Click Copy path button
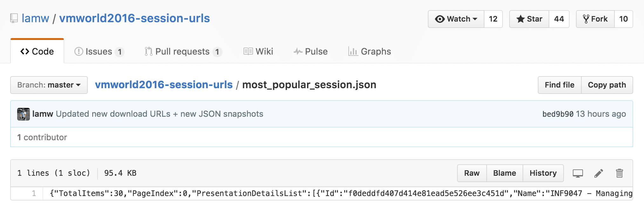The image size is (644, 210). click(x=607, y=85)
